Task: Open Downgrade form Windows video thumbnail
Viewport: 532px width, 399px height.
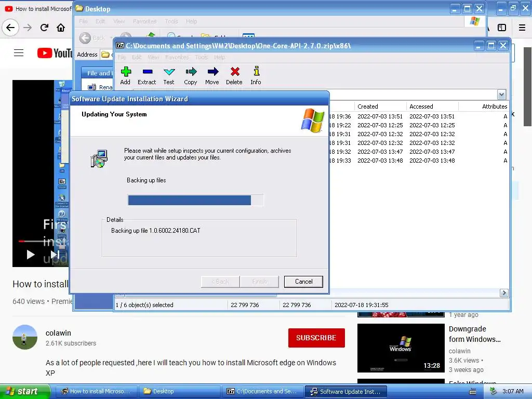Action: (x=401, y=348)
